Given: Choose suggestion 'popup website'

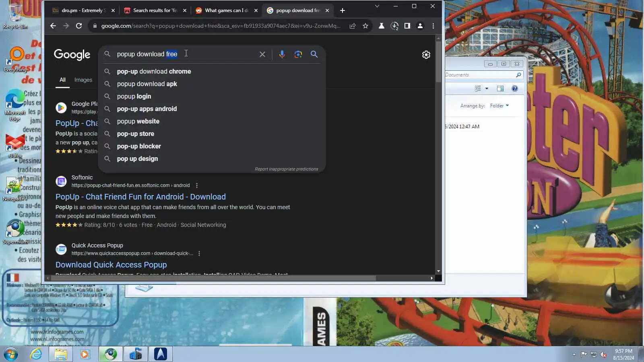Looking at the screenshot, I should pyautogui.click(x=212, y=121).
